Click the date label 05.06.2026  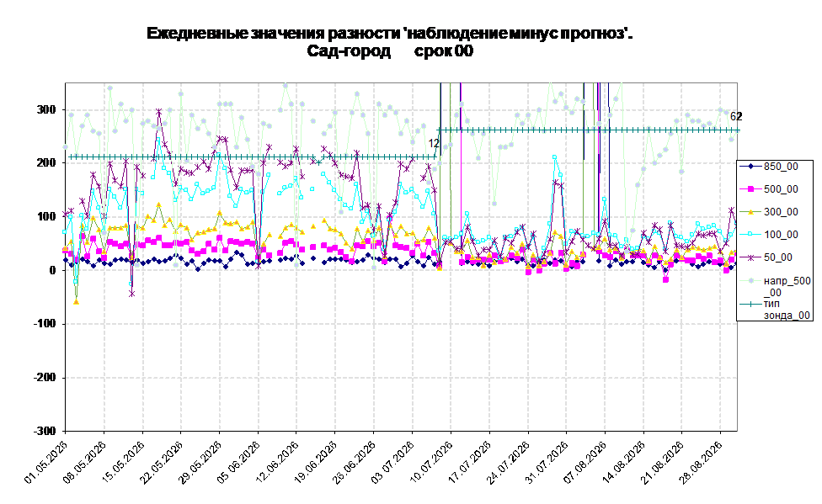click(x=238, y=462)
